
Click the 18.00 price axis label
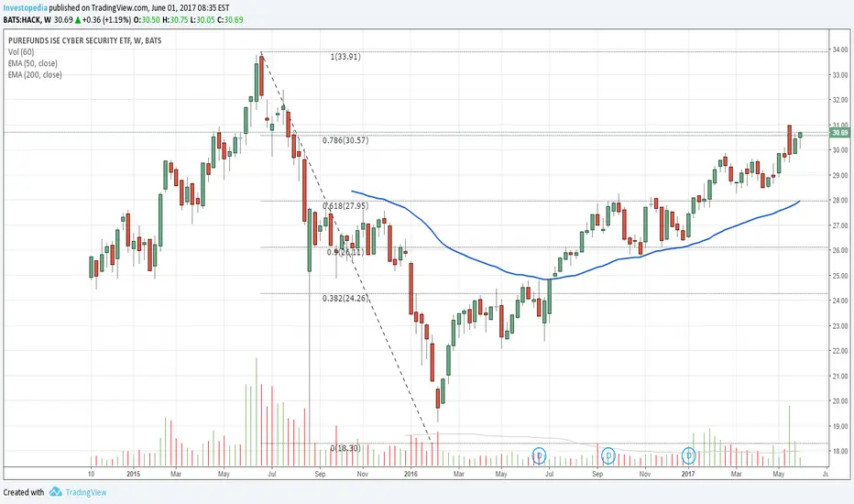coord(840,451)
